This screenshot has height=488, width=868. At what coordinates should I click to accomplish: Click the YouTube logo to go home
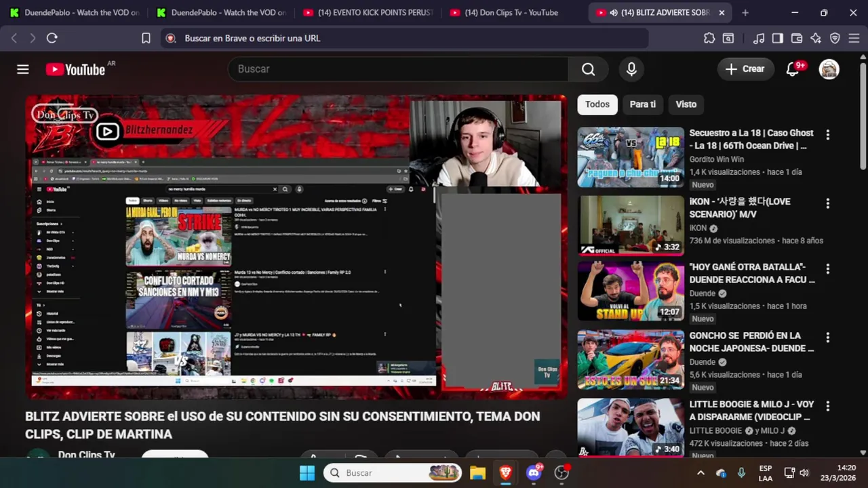[75, 69]
